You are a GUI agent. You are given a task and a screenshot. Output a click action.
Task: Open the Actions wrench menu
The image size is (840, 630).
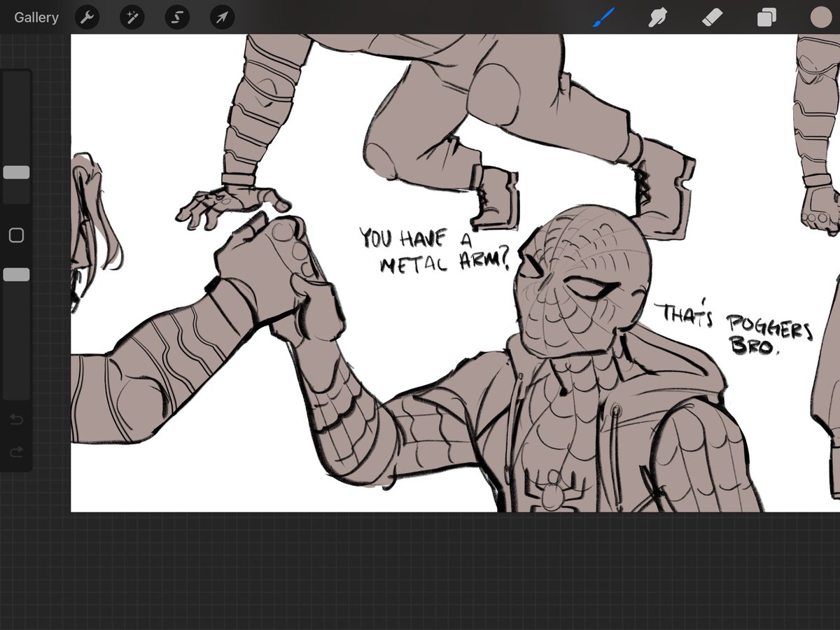86,17
